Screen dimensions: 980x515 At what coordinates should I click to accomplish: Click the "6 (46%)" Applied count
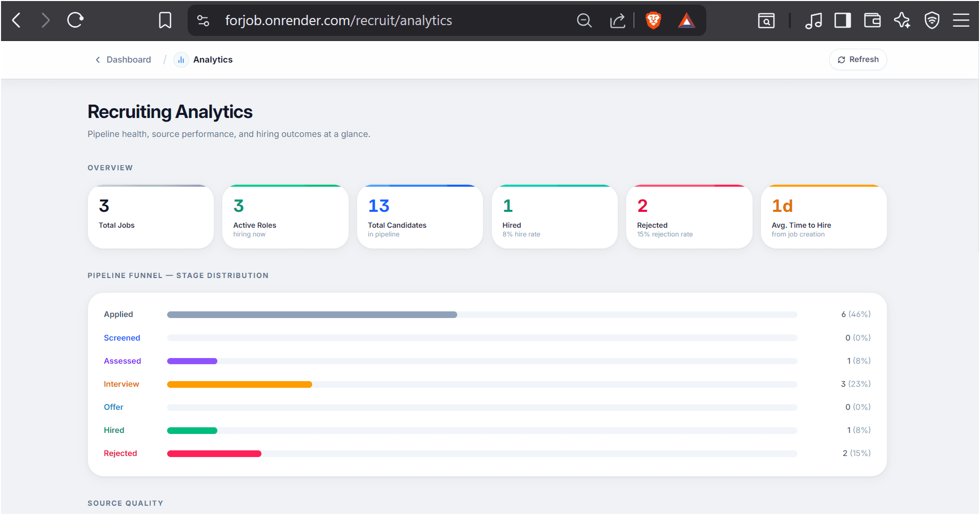click(x=856, y=314)
